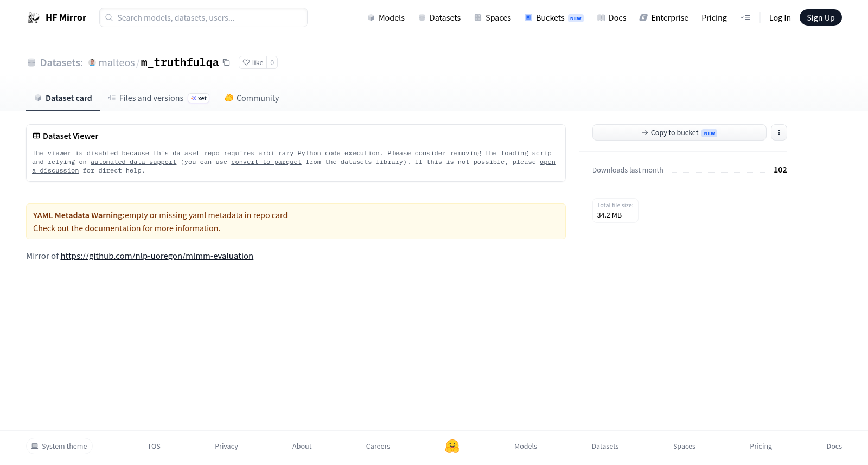Open the convert to parquet link
The width and height of the screenshot is (868, 465).
pyautogui.click(x=266, y=162)
